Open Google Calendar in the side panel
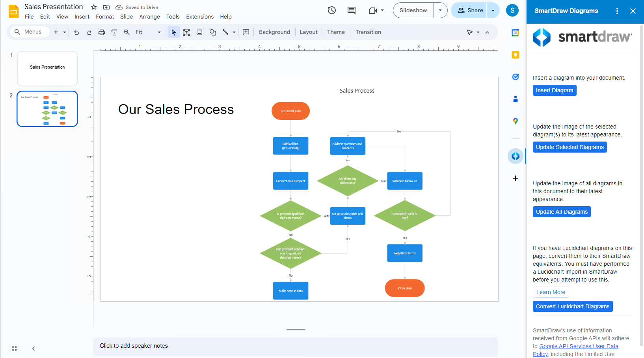644x358 pixels. pyautogui.click(x=515, y=33)
